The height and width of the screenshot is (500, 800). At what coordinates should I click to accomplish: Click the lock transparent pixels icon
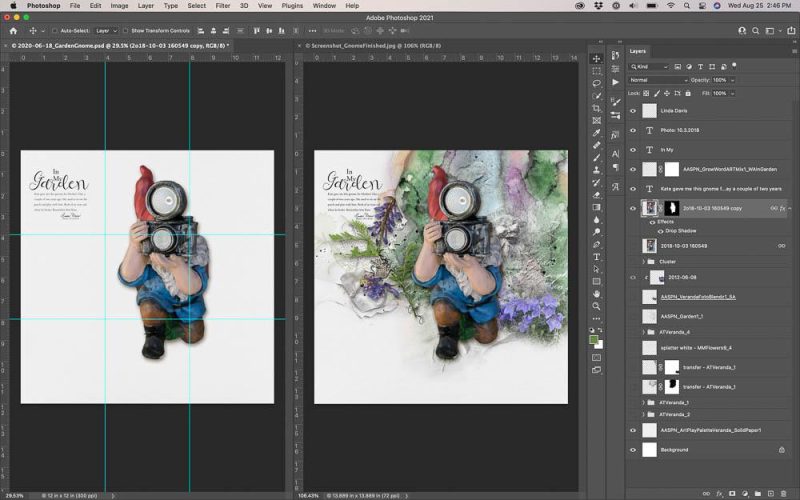click(x=646, y=93)
